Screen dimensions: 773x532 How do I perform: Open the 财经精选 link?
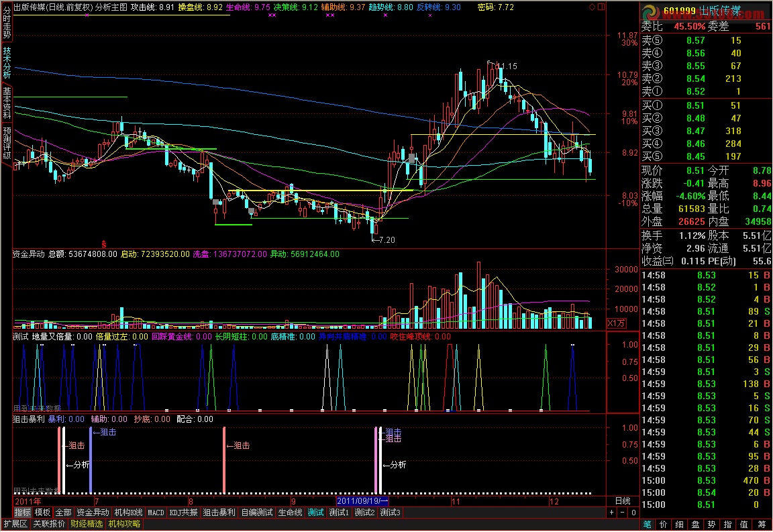[87, 524]
